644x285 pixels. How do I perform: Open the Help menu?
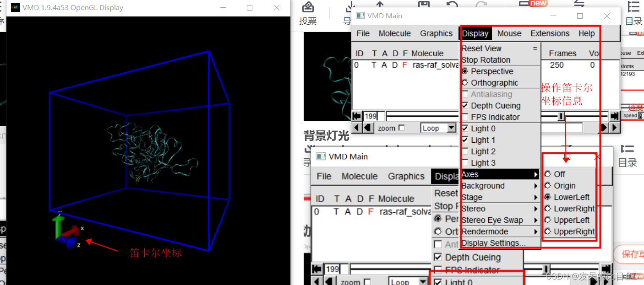point(586,33)
